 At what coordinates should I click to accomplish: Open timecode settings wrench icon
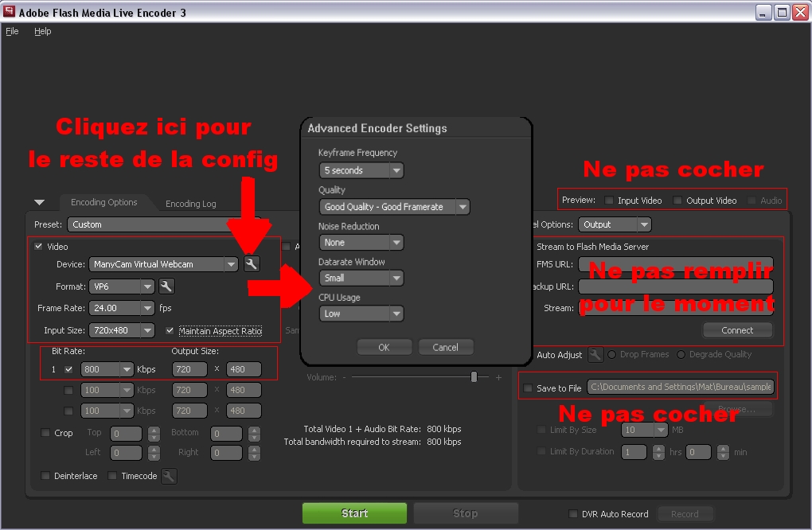coord(169,476)
